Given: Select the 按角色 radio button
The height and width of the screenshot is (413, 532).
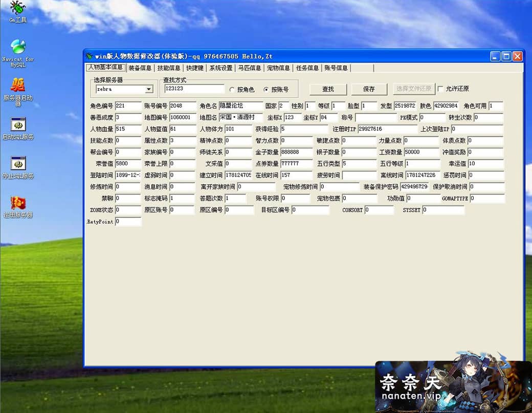Looking at the screenshot, I should [232, 90].
